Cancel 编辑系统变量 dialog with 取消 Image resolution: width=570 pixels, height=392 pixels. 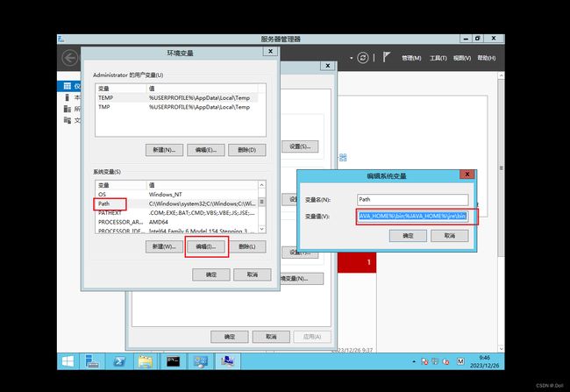tap(450, 236)
